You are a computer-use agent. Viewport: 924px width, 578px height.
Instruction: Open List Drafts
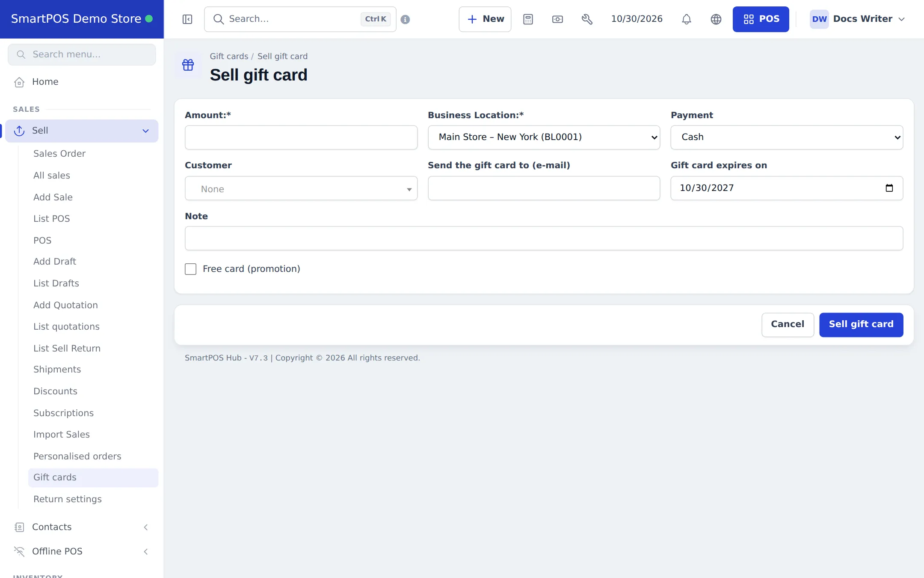[x=56, y=283]
